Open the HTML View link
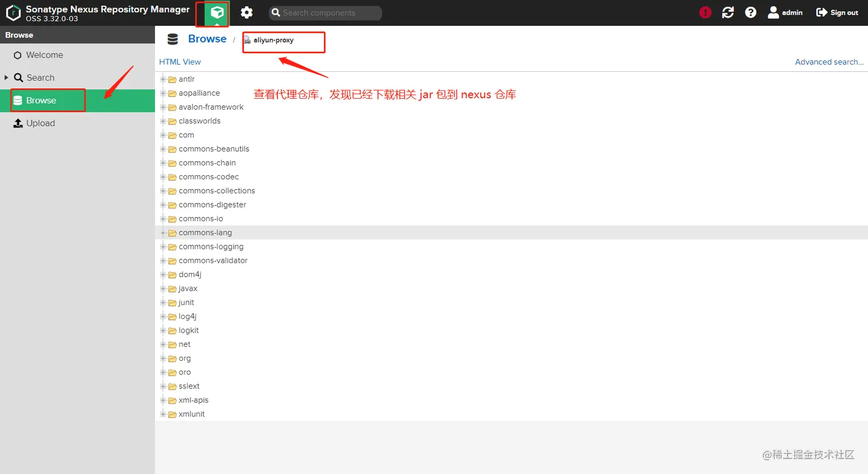 (x=180, y=61)
